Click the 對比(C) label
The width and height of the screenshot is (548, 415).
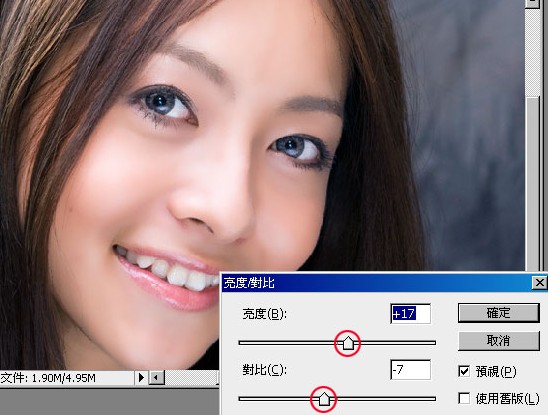point(265,370)
